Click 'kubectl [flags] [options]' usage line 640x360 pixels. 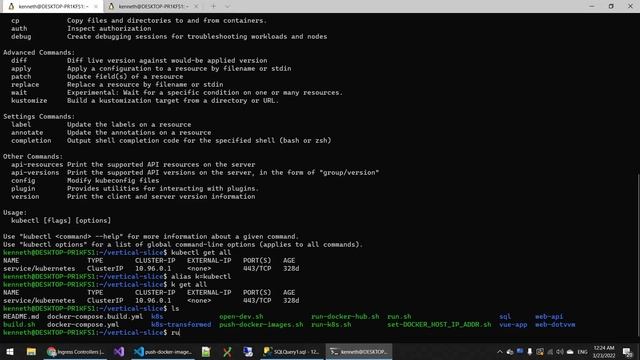click(61, 220)
